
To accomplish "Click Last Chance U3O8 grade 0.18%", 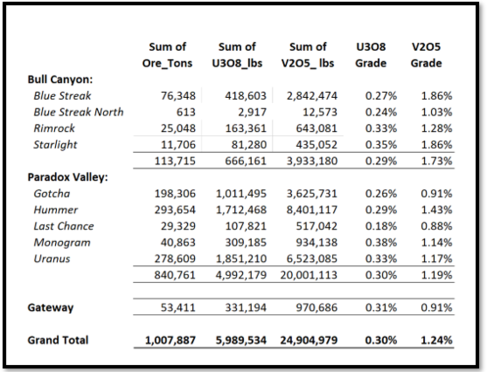I will coord(381,226).
